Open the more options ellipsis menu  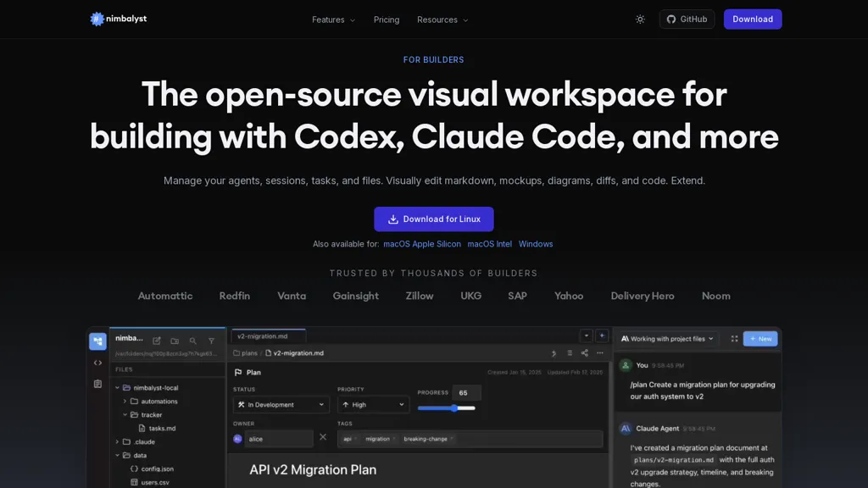click(x=600, y=353)
